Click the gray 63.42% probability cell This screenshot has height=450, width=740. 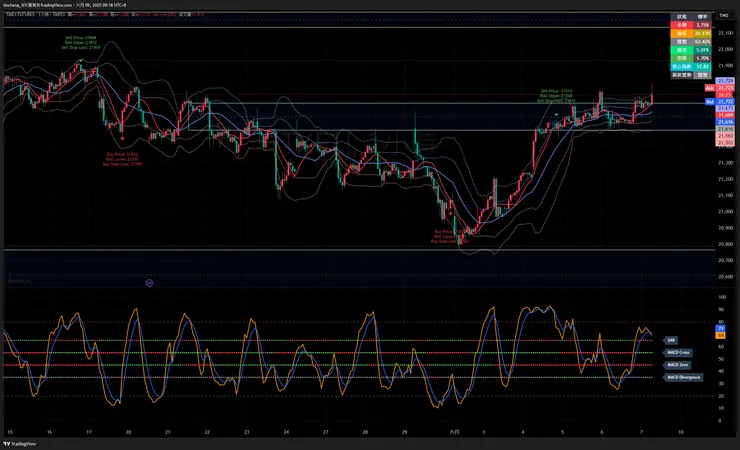(702, 42)
